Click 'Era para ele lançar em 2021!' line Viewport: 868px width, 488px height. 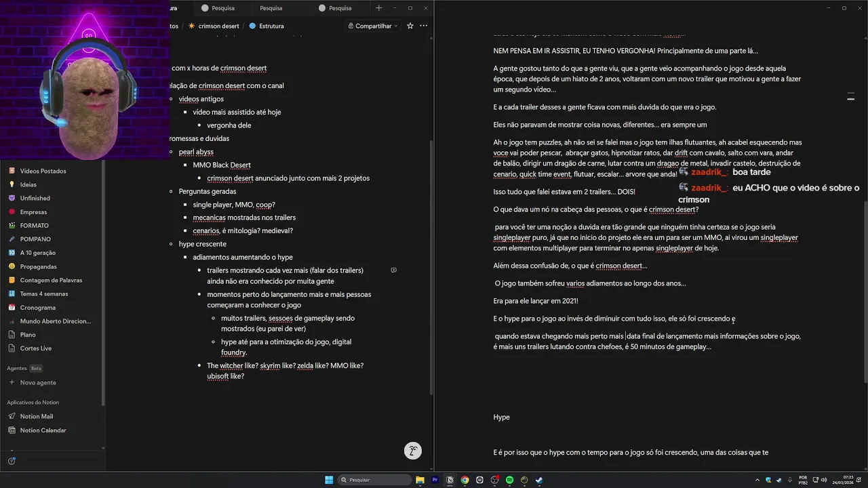tap(536, 300)
